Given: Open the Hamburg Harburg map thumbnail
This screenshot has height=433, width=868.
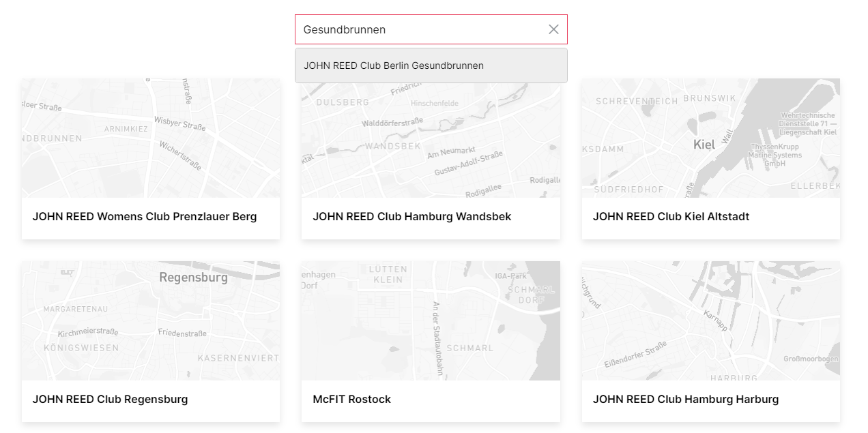Looking at the screenshot, I should [710, 320].
